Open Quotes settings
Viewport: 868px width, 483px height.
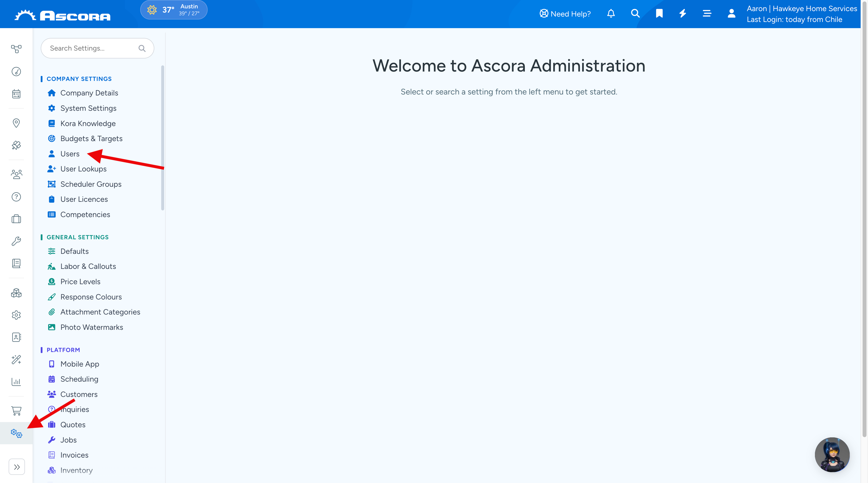pyautogui.click(x=66, y=425)
